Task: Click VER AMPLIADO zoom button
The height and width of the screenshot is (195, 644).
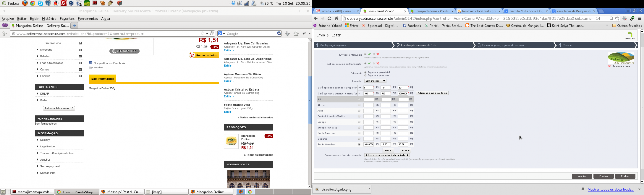Action: click(x=124, y=51)
